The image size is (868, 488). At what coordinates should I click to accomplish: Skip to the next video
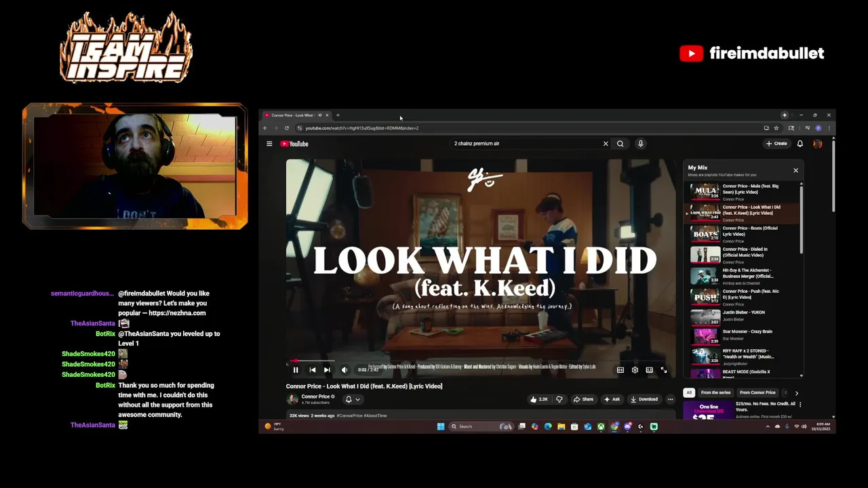327,370
